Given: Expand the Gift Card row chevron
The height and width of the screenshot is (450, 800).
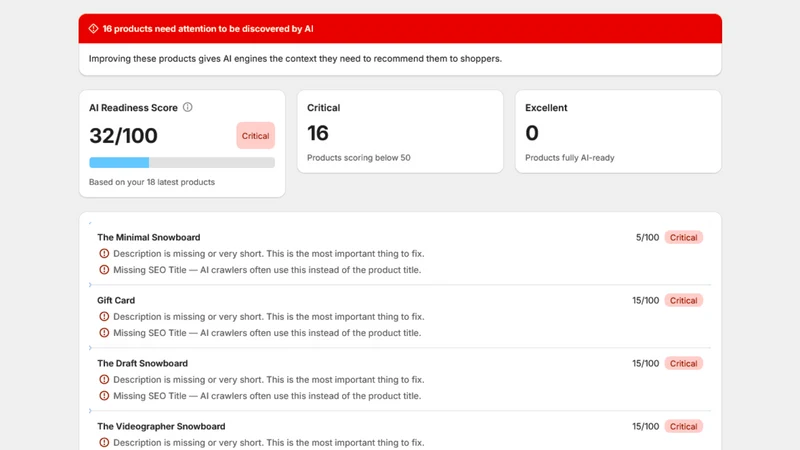Looking at the screenshot, I should (x=90, y=285).
